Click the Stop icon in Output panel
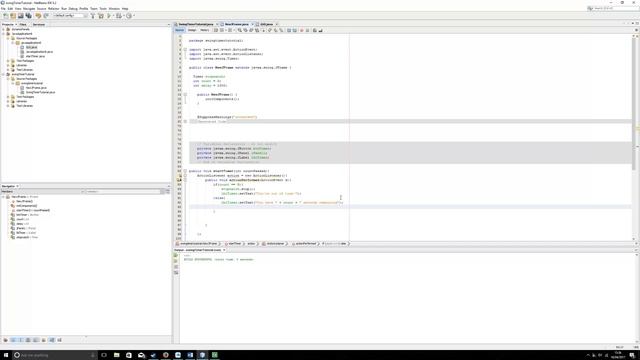640x360 pixels. point(176,267)
